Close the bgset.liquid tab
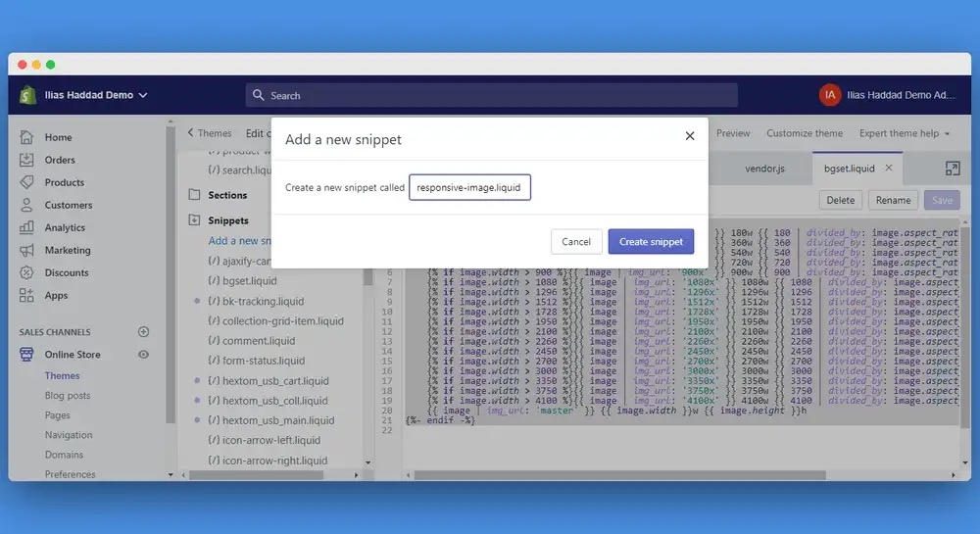 coord(889,168)
